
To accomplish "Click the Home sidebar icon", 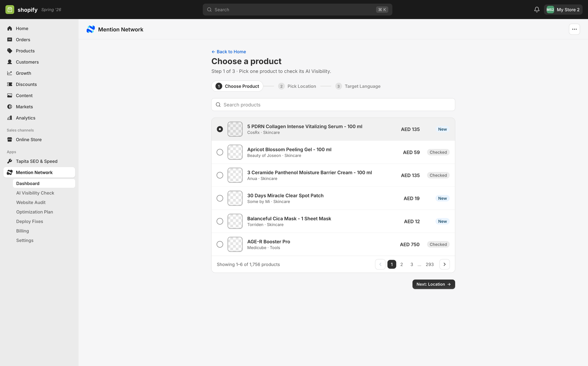I will click(x=10, y=29).
